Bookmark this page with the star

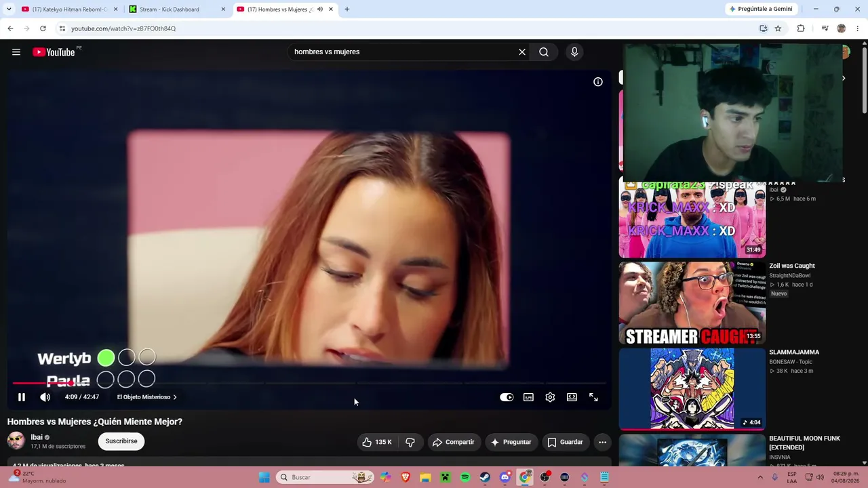[x=778, y=28]
